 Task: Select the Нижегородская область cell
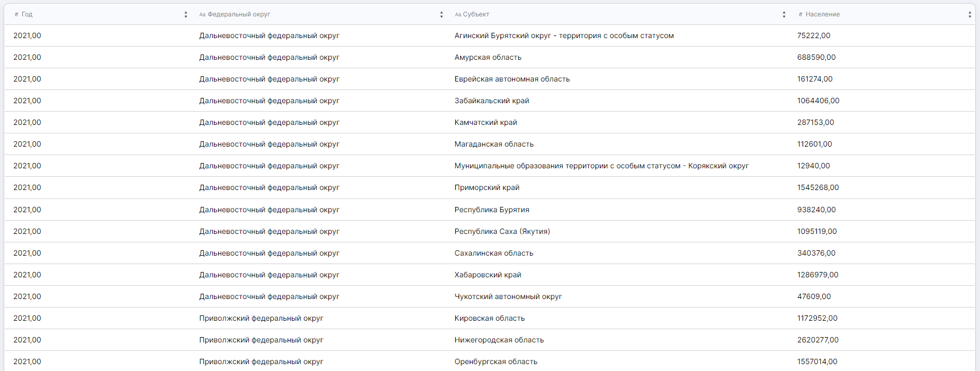pos(499,340)
